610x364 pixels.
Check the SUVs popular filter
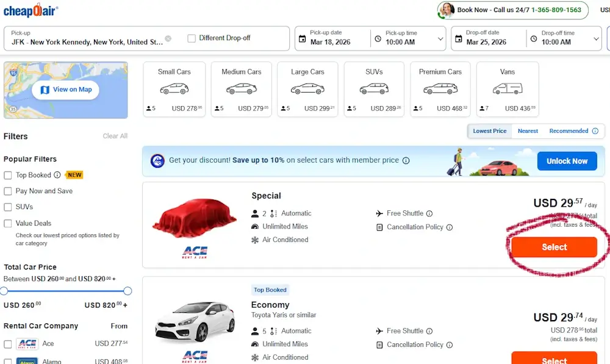[8, 207]
